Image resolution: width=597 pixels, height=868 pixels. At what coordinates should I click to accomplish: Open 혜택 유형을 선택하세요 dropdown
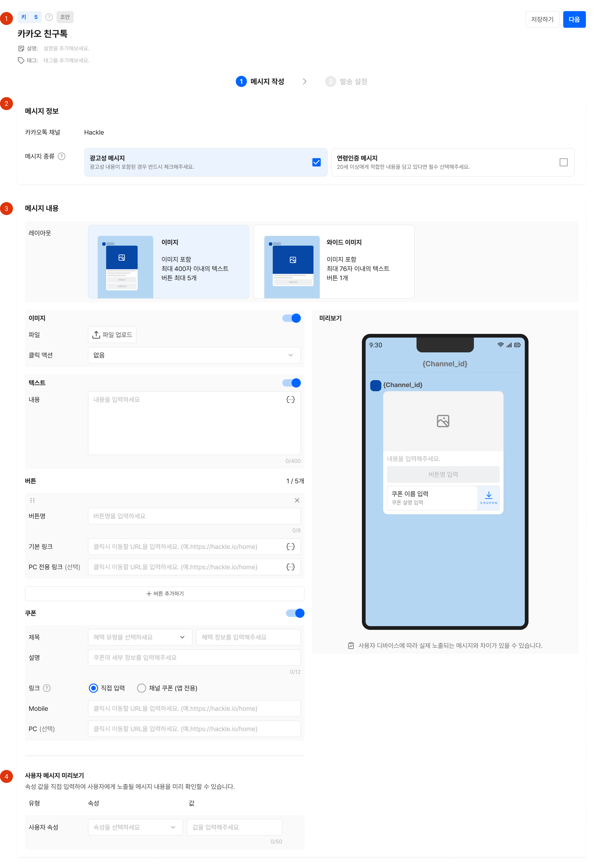[140, 637]
